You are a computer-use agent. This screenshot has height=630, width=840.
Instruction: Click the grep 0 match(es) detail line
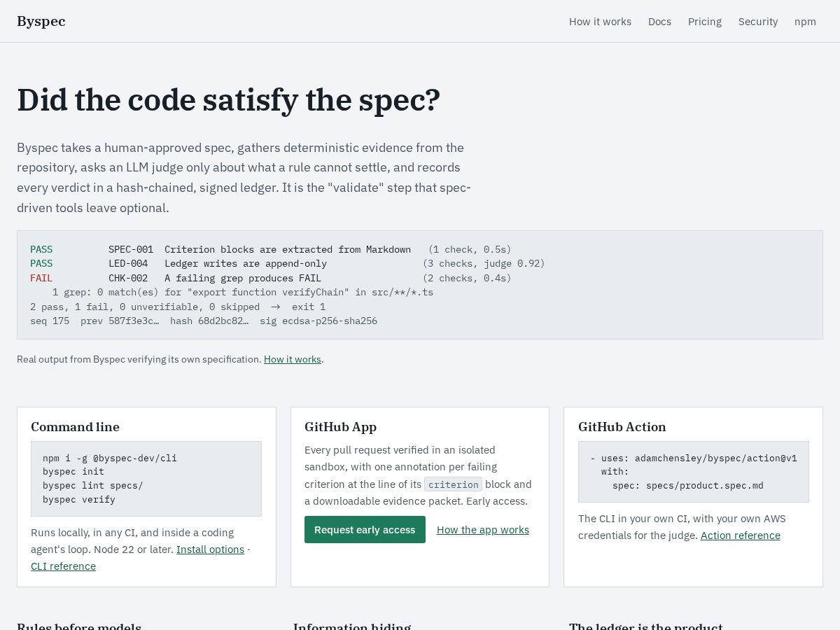(x=243, y=292)
